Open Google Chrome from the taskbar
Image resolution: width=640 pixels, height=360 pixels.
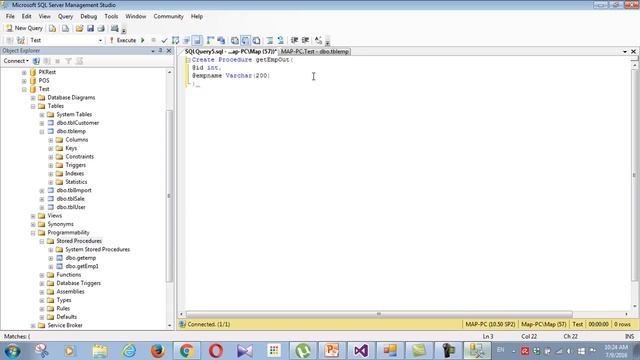pos(187,351)
